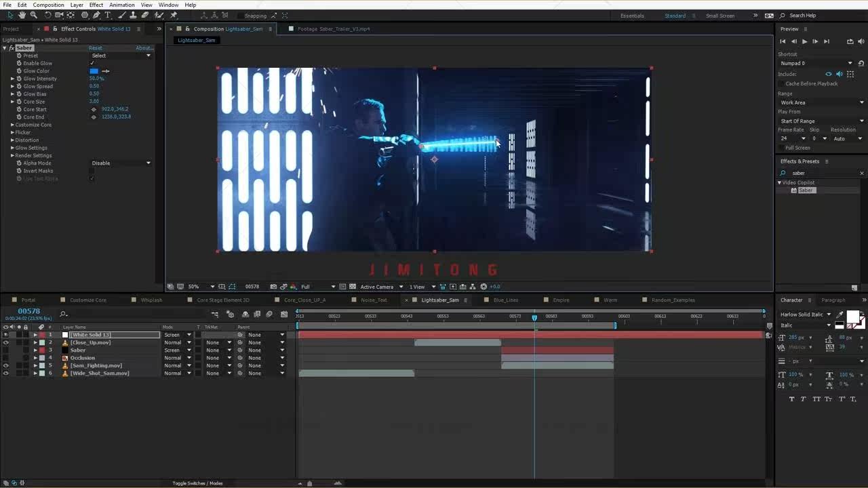868x488 pixels.
Task: Click the About link for Saber effect
Action: pos(144,48)
